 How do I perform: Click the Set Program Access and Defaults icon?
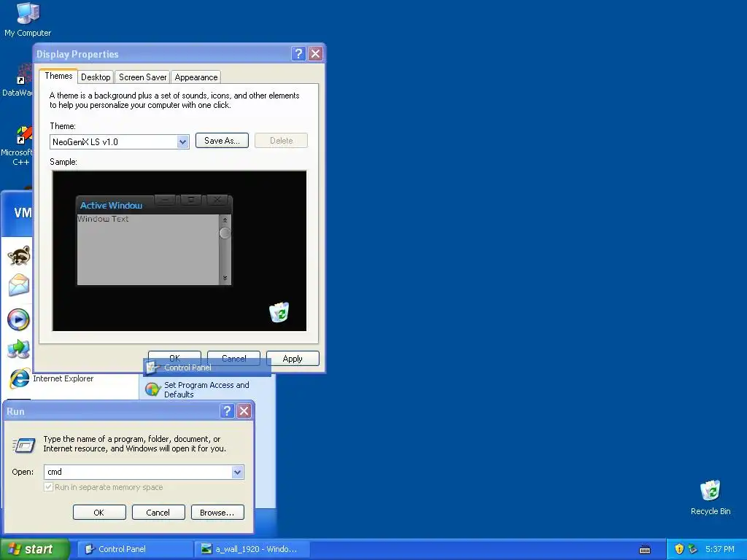(152, 389)
